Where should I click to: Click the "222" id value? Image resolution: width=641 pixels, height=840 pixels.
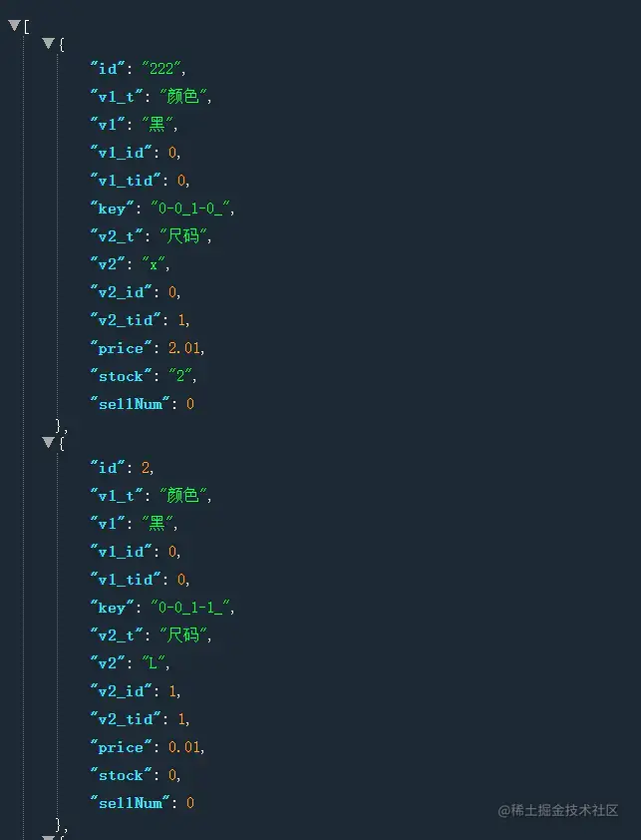162,69
